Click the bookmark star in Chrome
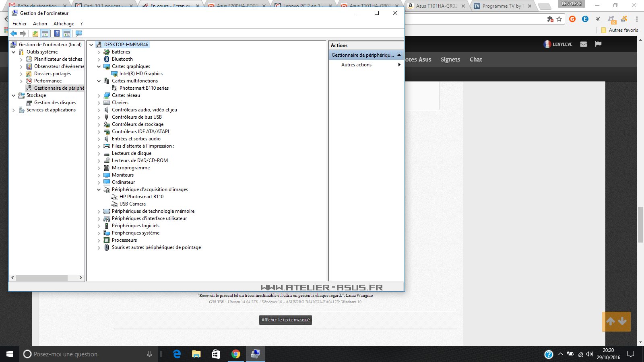 pos(559,19)
